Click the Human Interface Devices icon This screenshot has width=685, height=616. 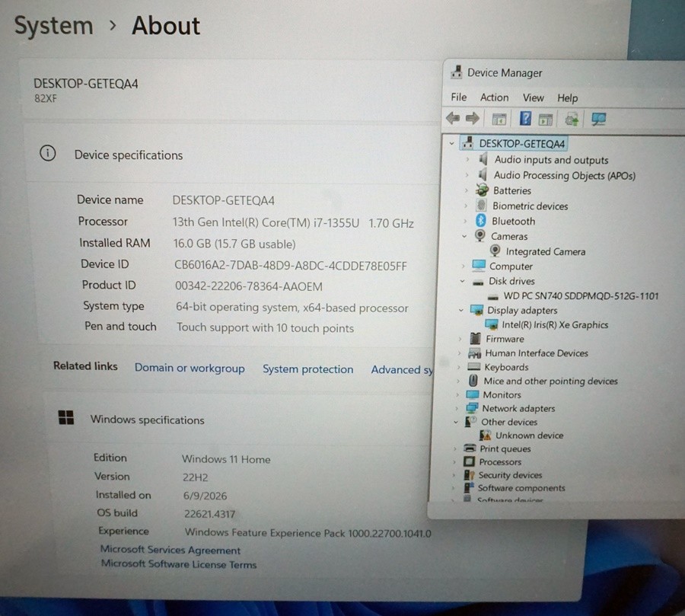(x=474, y=353)
